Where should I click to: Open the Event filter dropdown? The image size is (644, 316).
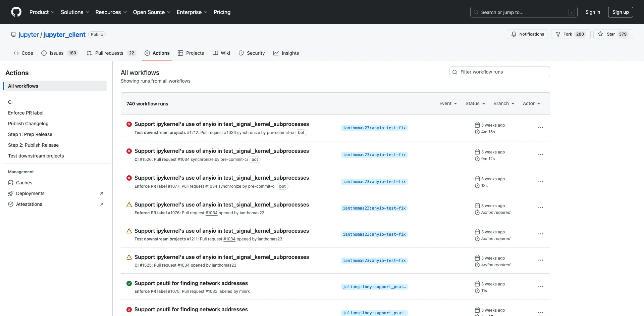(x=448, y=103)
